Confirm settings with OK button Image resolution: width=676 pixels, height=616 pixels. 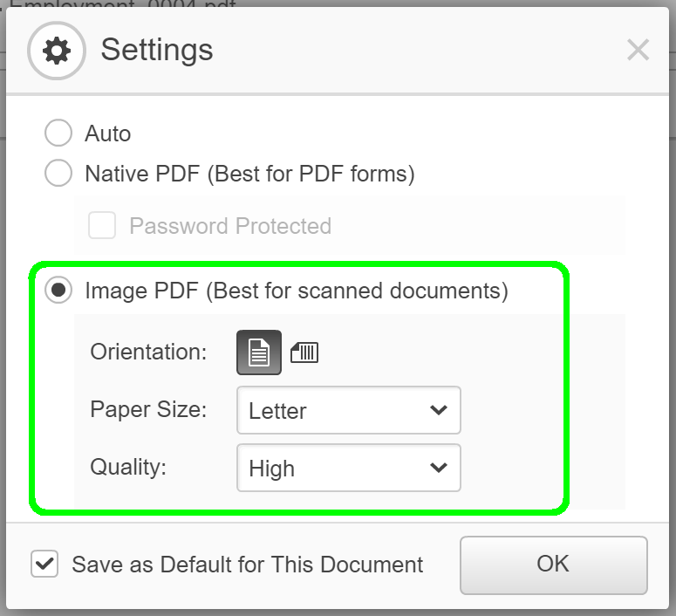click(554, 565)
